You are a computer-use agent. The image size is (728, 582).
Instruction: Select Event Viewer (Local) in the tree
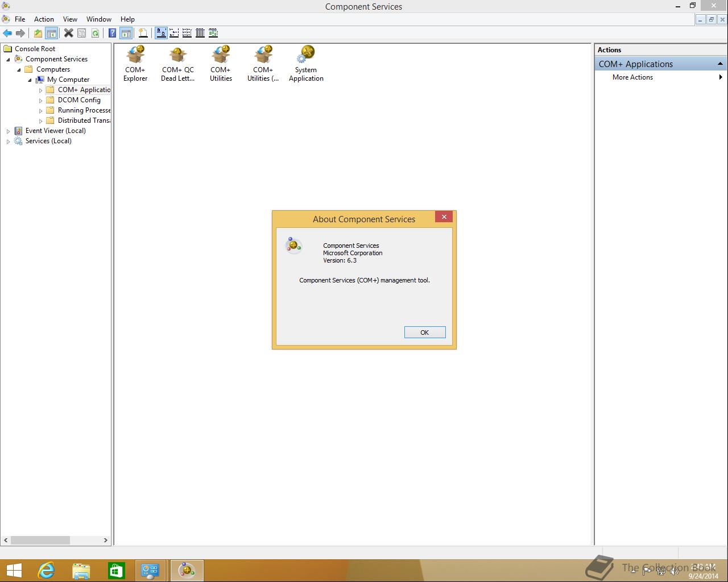(55, 131)
